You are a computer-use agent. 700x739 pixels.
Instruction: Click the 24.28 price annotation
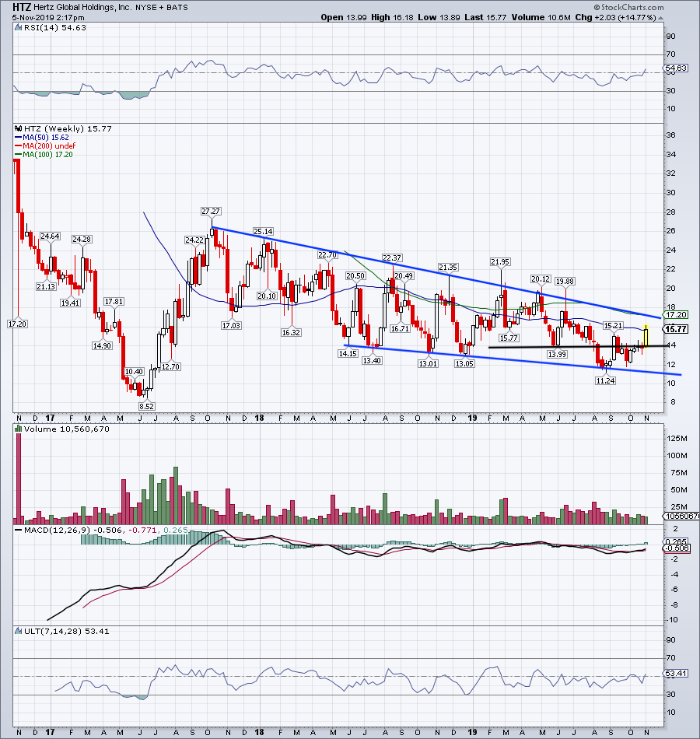(x=82, y=240)
